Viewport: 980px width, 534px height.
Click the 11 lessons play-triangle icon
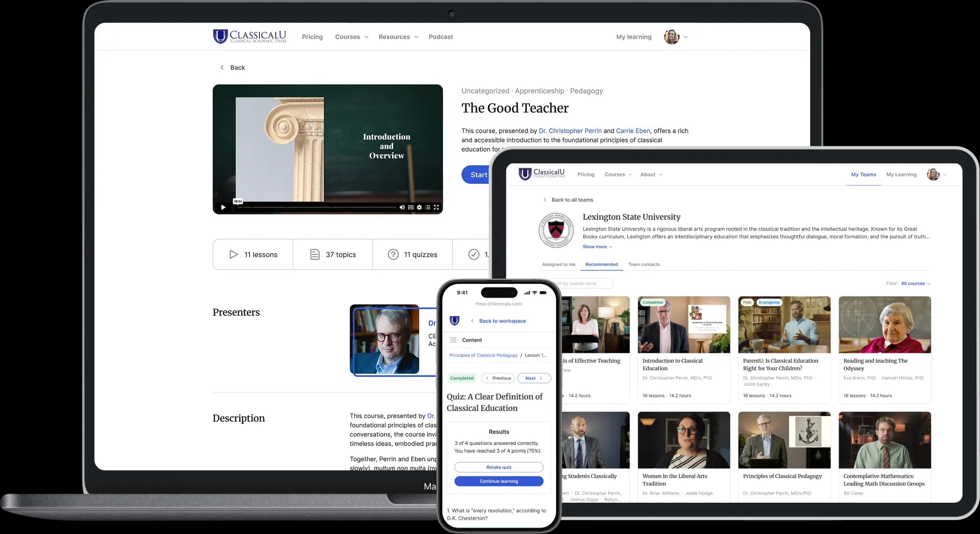[x=234, y=255]
